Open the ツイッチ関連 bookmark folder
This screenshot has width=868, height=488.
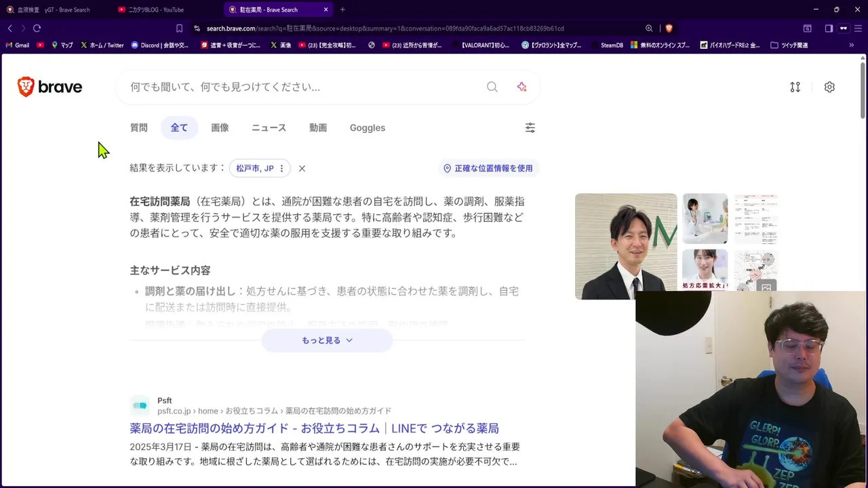pos(789,45)
